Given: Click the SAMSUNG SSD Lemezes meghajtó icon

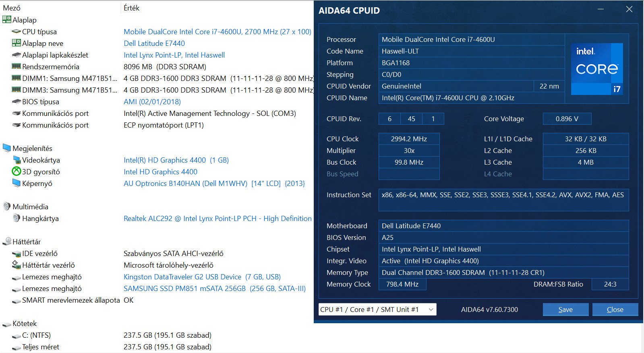Looking at the screenshot, I should pos(17,289).
